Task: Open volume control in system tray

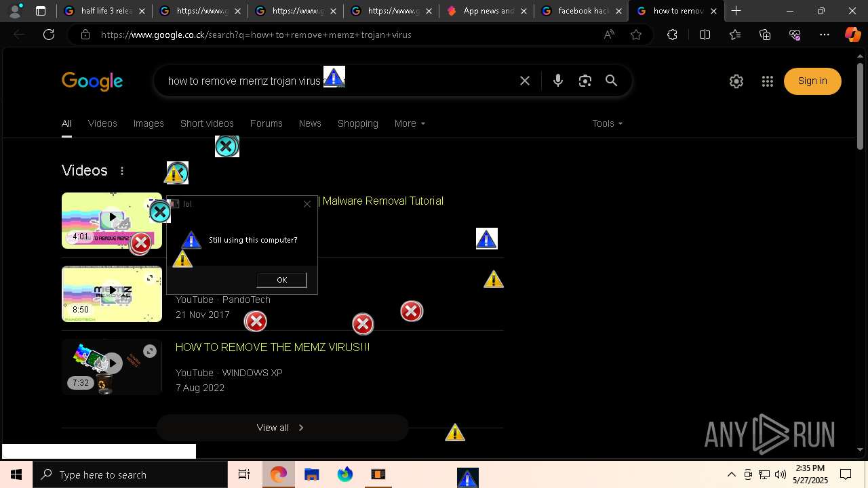Action: pyautogui.click(x=781, y=474)
